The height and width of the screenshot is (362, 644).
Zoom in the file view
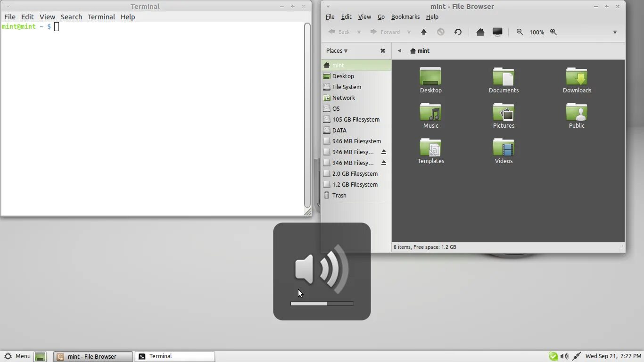click(x=553, y=32)
